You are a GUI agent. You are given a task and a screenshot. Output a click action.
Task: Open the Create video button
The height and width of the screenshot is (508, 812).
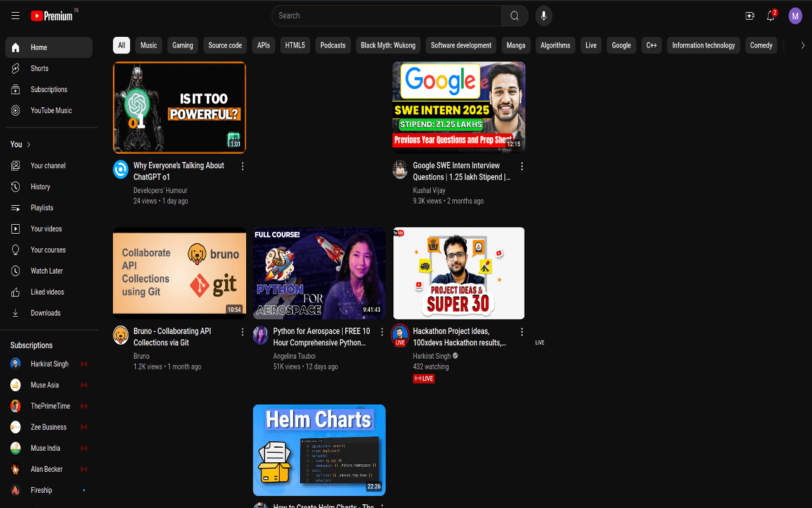click(750, 16)
